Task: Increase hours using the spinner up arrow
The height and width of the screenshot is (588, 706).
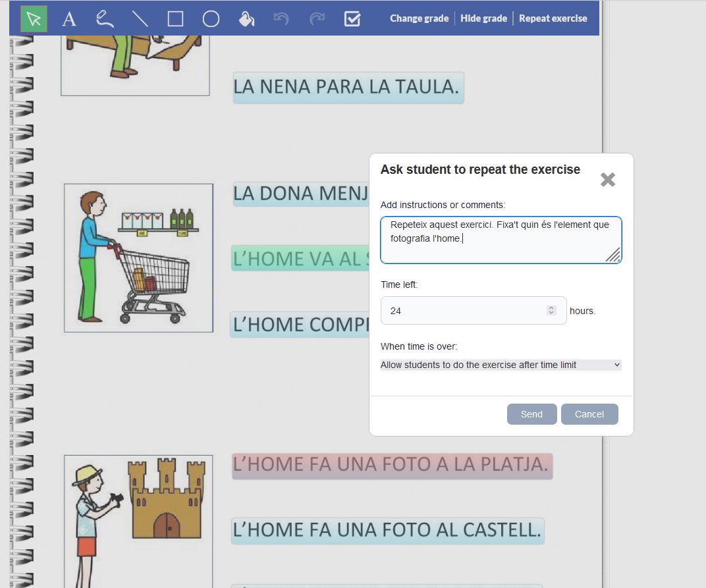Action: click(x=551, y=307)
